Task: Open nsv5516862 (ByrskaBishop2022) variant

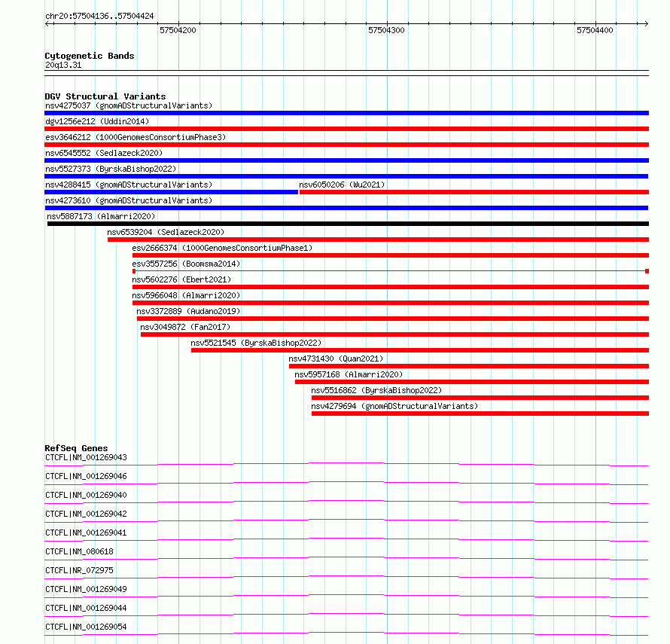Action: pyautogui.click(x=376, y=390)
